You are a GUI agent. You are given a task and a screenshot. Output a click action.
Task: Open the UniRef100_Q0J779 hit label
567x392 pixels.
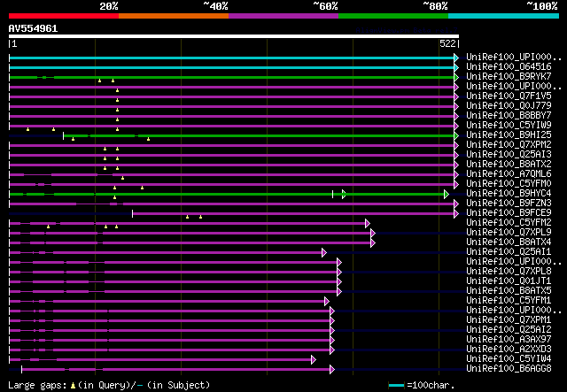pos(509,106)
